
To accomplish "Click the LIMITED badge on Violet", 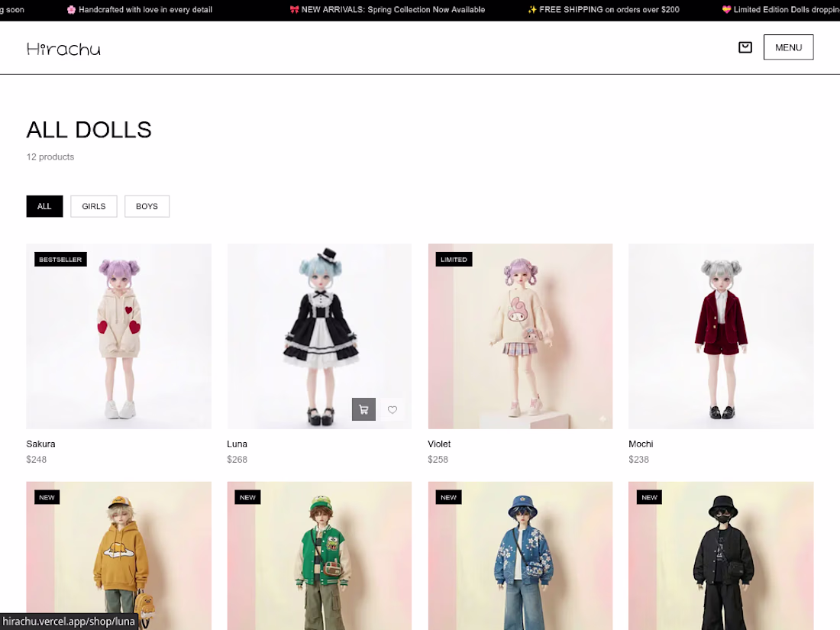I will coord(454,260).
